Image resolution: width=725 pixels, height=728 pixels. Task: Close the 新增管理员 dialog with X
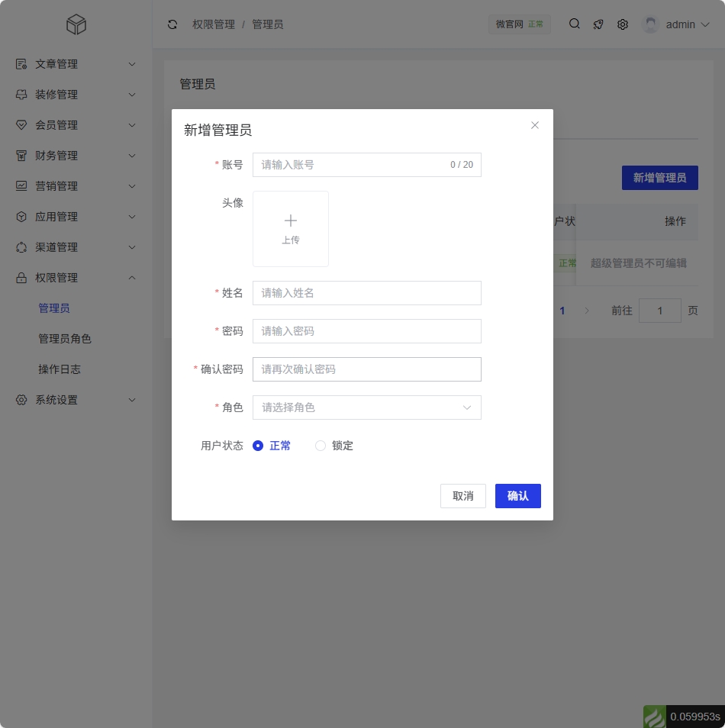point(535,125)
